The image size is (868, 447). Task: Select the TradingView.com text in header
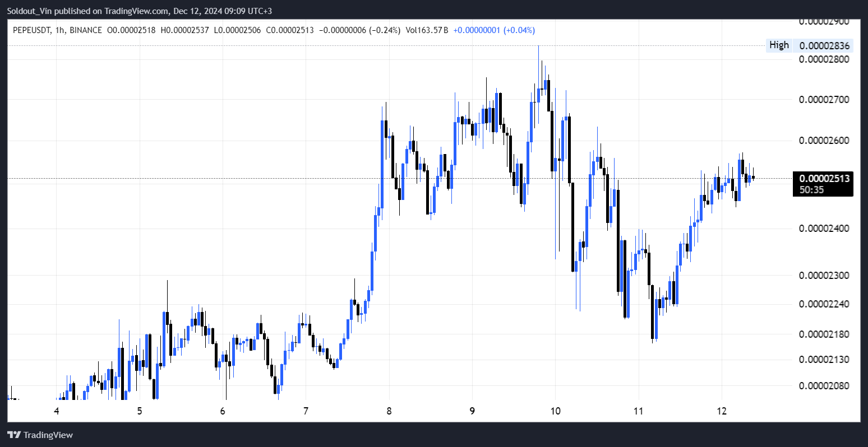point(135,11)
